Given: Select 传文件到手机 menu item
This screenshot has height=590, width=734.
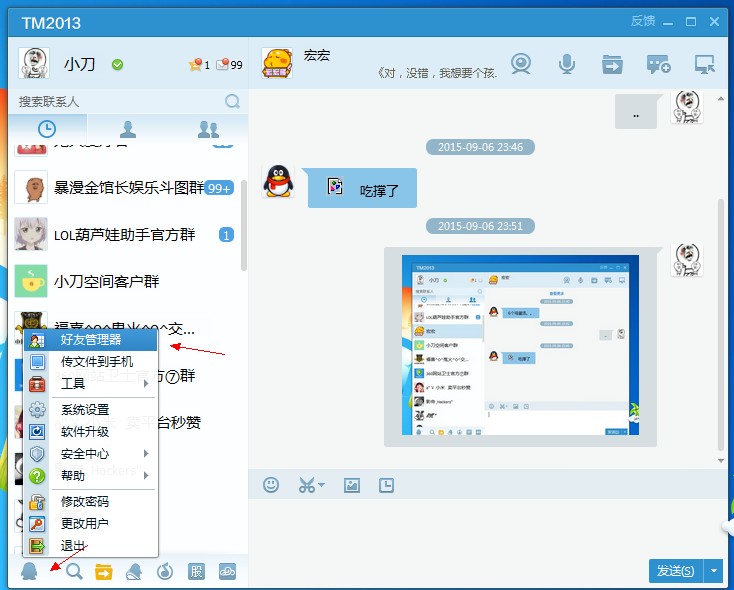Looking at the screenshot, I should tap(91, 361).
